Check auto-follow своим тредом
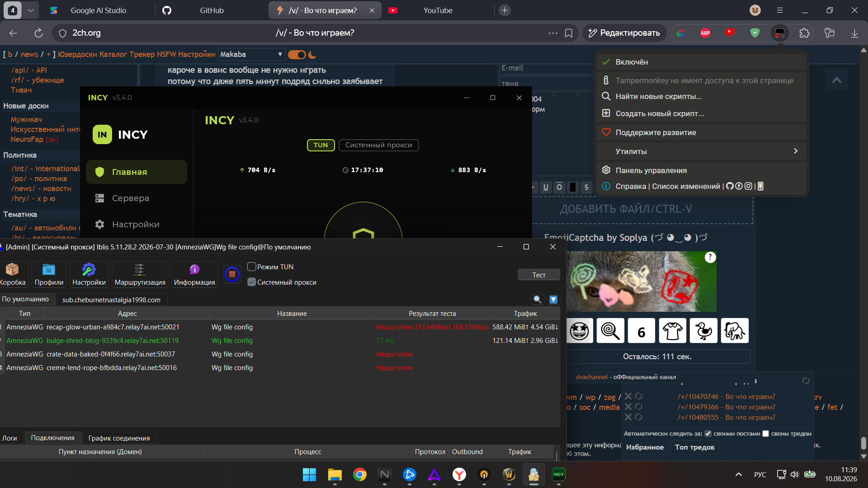This screenshot has width=868, height=488. pyautogui.click(x=765, y=434)
